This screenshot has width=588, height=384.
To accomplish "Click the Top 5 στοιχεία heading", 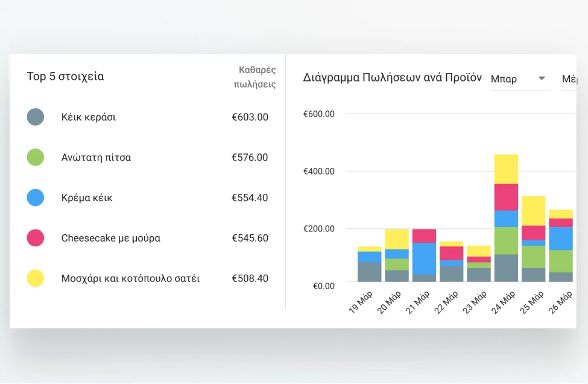I will [x=65, y=76].
